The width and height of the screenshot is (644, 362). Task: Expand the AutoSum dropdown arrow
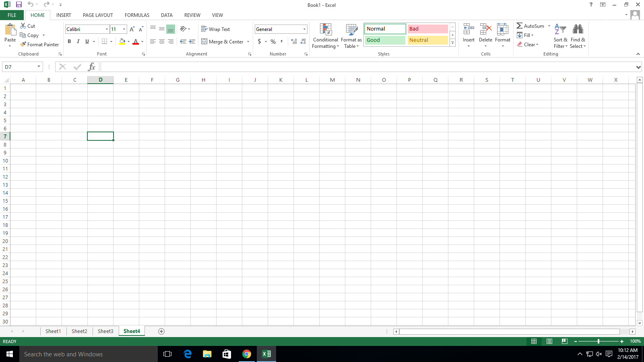[x=549, y=26]
